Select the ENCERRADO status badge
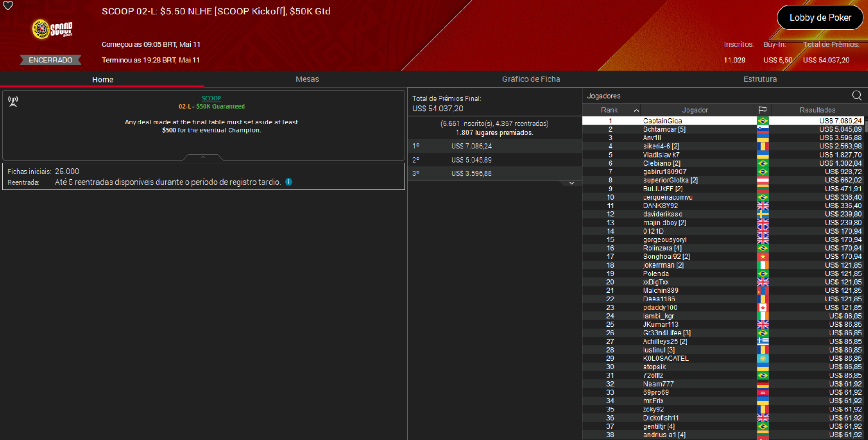The width and height of the screenshot is (868, 440). 50,60
